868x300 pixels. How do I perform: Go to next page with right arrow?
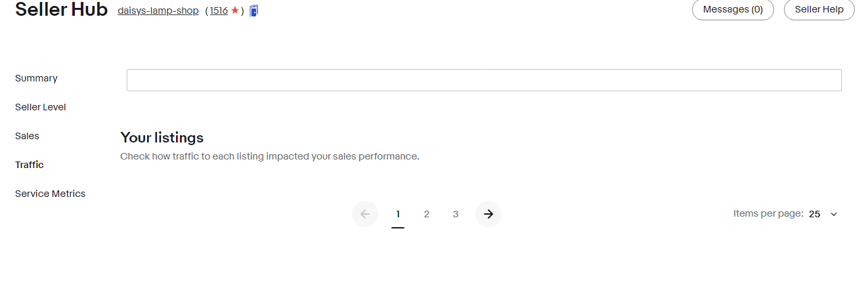click(488, 214)
